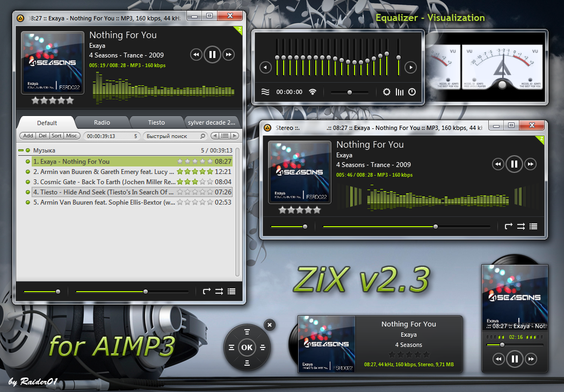Click the top lines icon above OK

[247, 332]
